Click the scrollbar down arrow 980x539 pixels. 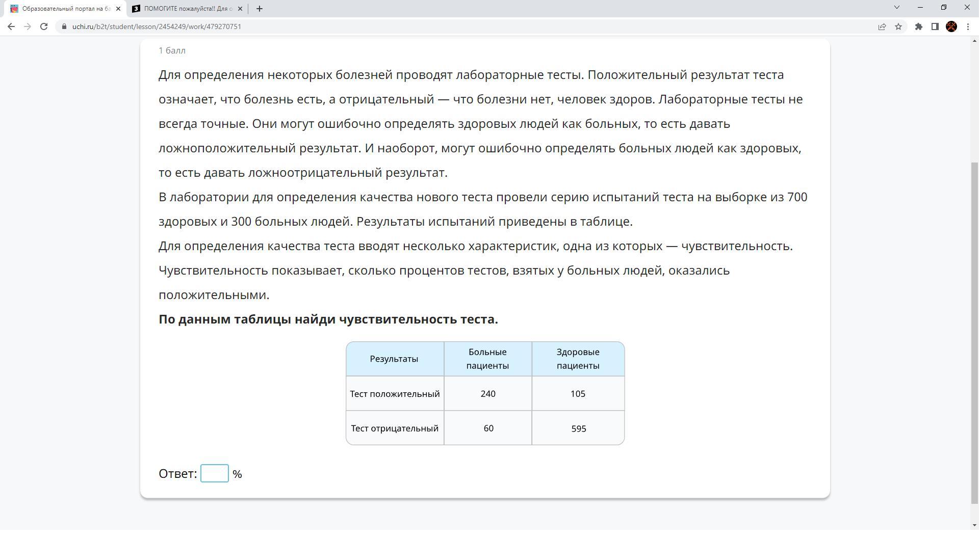tap(975, 525)
